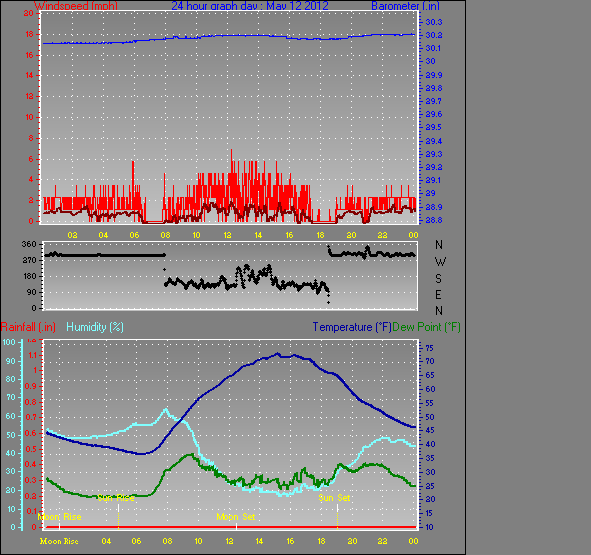The image size is (591, 555).
Task: Click the 0.6 value on rainfall axis
Action: pos(31,433)
